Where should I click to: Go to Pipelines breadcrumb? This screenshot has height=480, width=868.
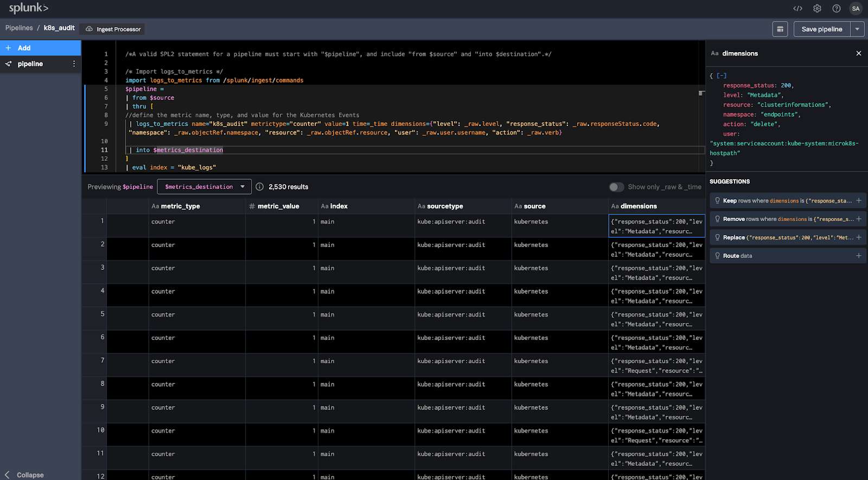pyautogui.click(x=19, y=28)
